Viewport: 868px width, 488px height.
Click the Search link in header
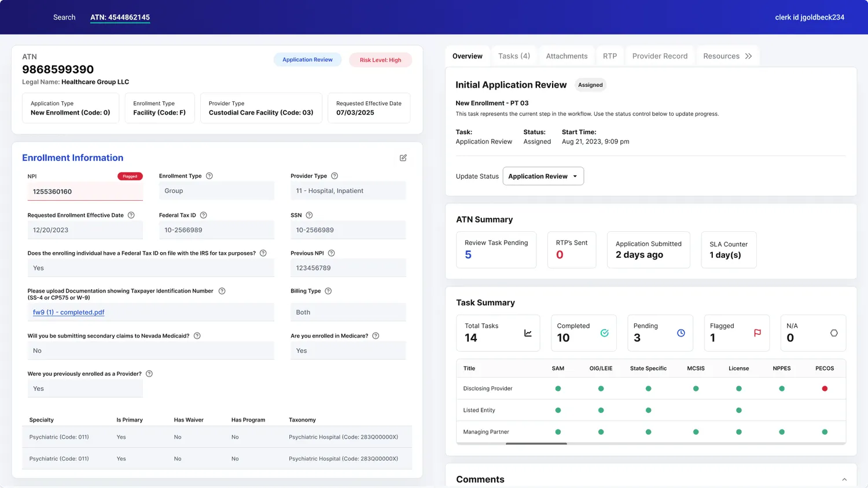pos(64,17)
